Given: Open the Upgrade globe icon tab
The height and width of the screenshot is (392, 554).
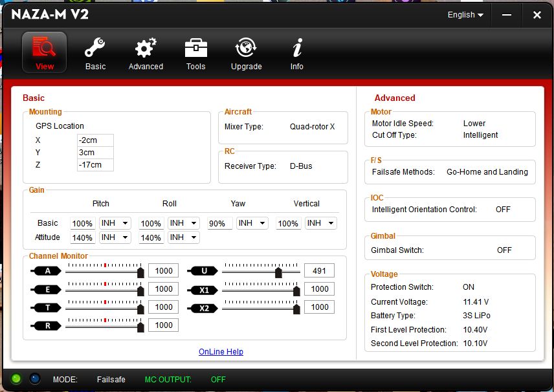Looking at the screenshot, I should 247,54.
